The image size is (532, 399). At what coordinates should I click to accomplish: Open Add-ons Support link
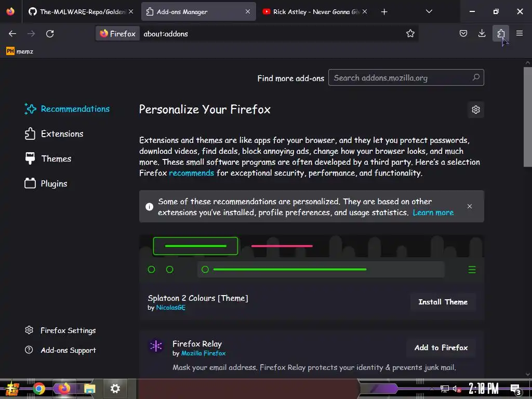(x=60, y=350)
